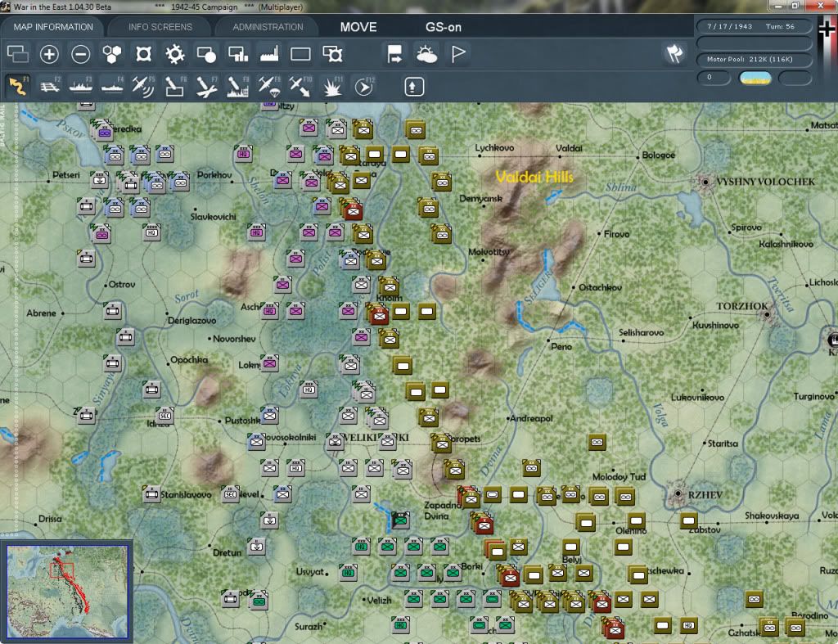Viewport: 838px width, 644px height.
Task: Activate F4 amphibious transport icon
Action: (112, 86)
